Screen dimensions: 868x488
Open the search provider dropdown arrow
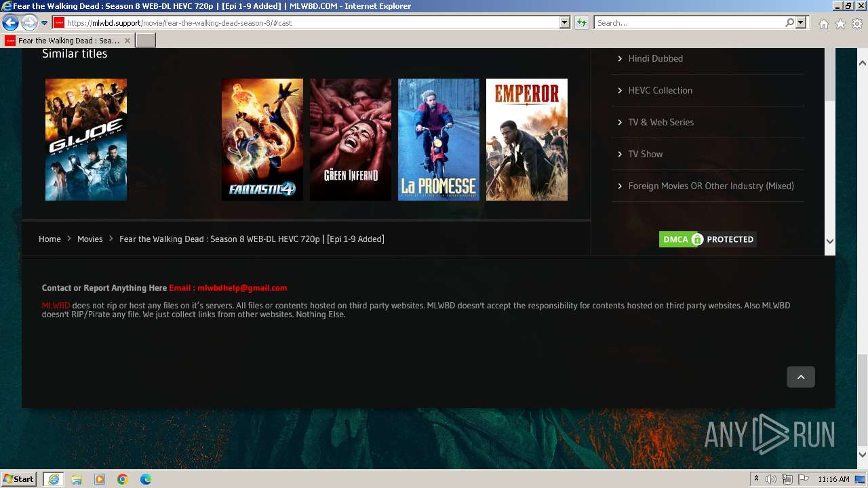(x=801, y=23)
